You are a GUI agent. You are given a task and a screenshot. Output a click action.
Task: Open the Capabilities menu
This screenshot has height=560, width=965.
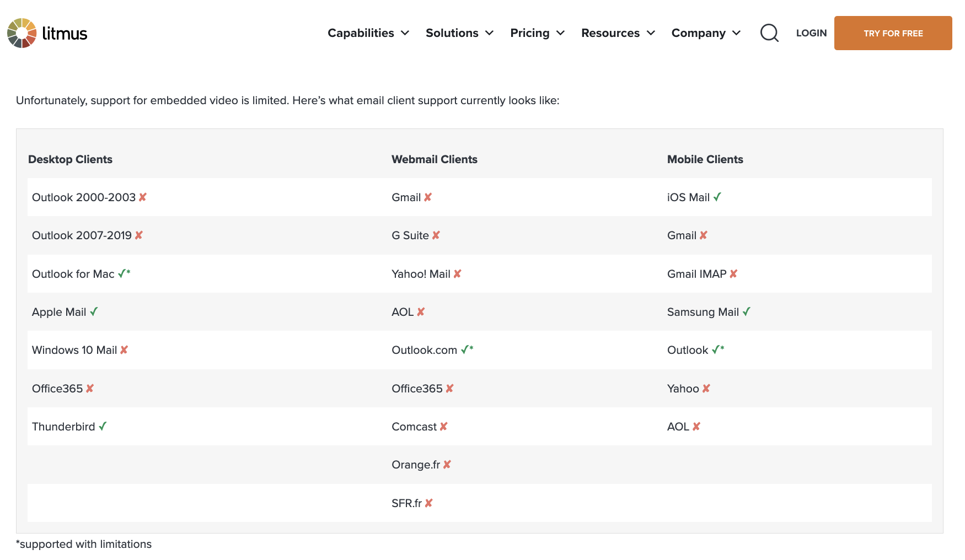(361, 33)
